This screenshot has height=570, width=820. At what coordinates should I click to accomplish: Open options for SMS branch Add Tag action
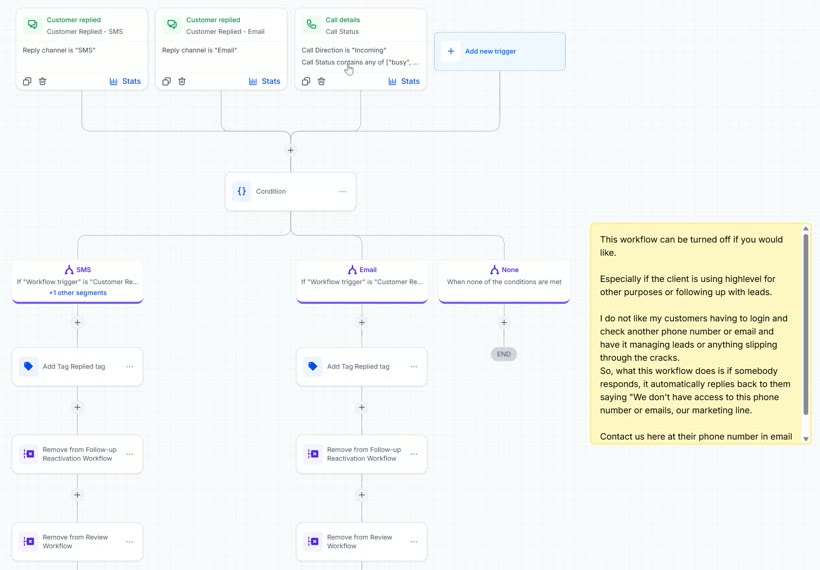(130, 367)
